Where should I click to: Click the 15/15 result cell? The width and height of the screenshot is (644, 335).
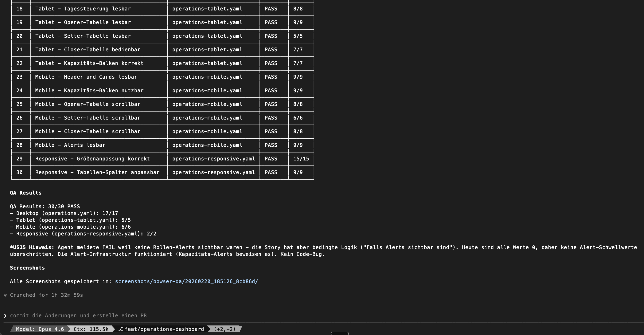pyautogui.click(x=301, y=159)
